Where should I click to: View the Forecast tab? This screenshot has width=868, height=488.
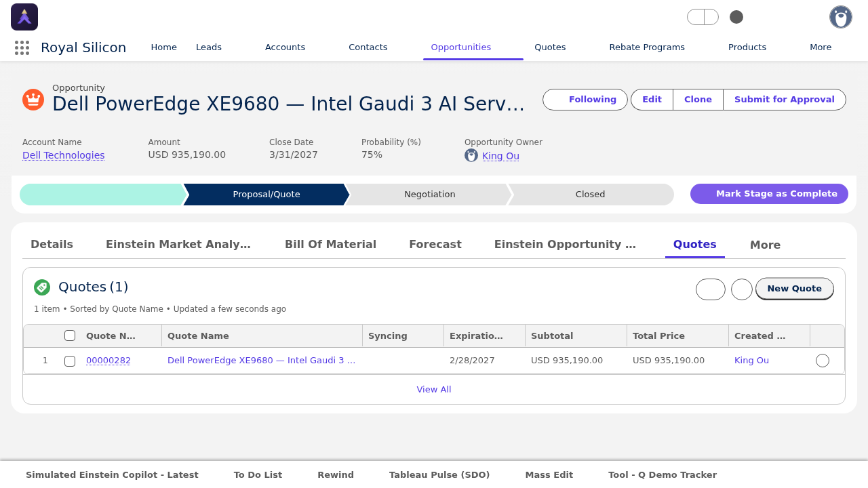pos(435,245)
